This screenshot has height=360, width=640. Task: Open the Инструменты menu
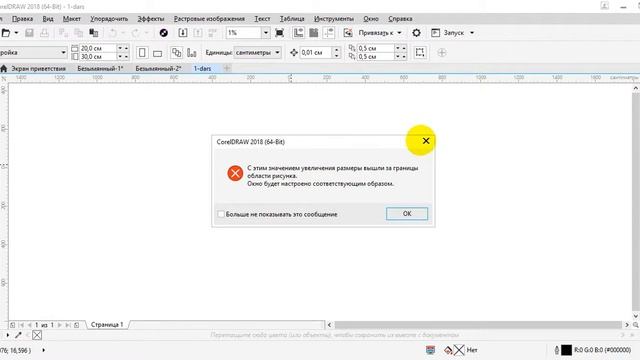pyautogui.click(x=334, y=19)
